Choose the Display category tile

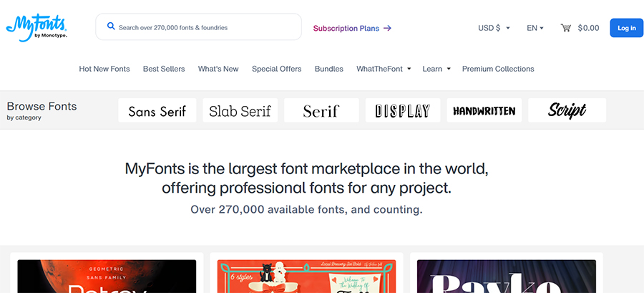point(402,110)
